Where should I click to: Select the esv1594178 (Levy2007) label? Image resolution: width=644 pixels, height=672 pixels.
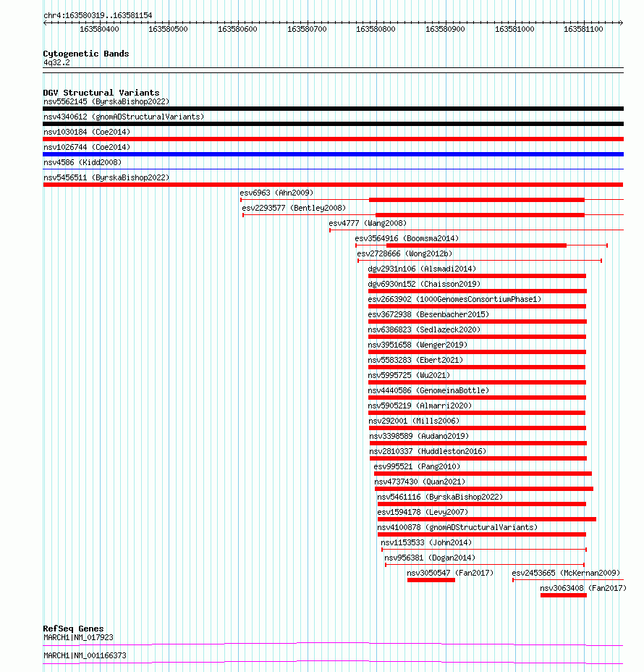(423, 512)
